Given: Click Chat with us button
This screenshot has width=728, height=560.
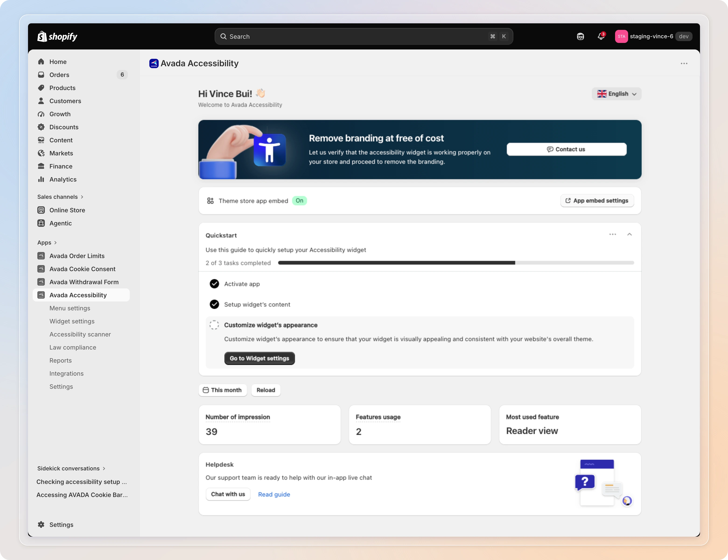Looking at the screenshot, I should pos(228,494).
